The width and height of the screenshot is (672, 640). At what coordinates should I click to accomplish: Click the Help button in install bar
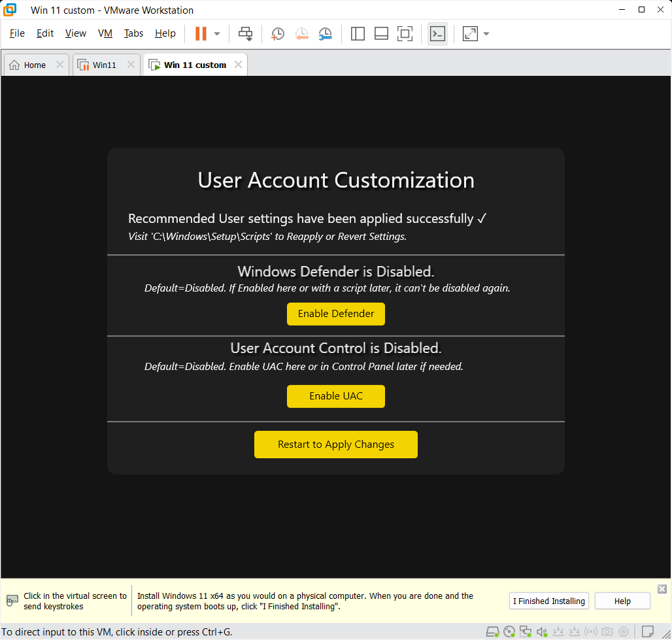point(622,601)
